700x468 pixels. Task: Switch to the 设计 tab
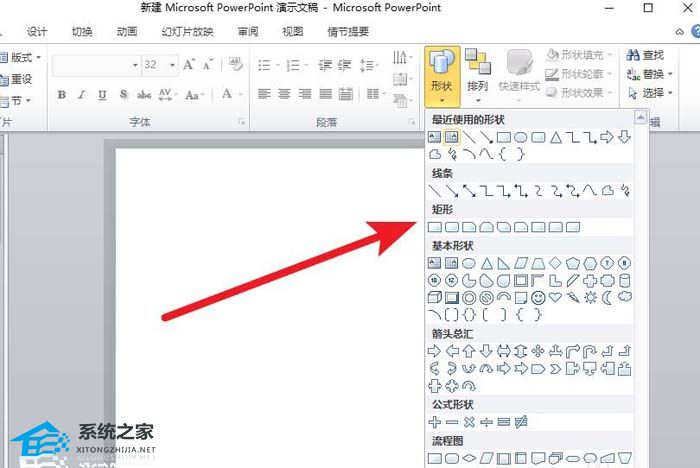[x=37, y=32]
